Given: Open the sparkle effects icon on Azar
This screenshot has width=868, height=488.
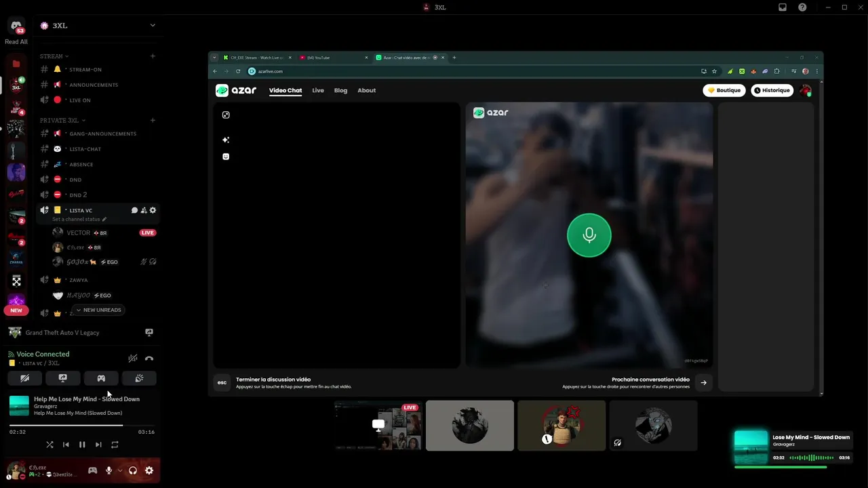Looking at the screenshot, I should 226,140.
